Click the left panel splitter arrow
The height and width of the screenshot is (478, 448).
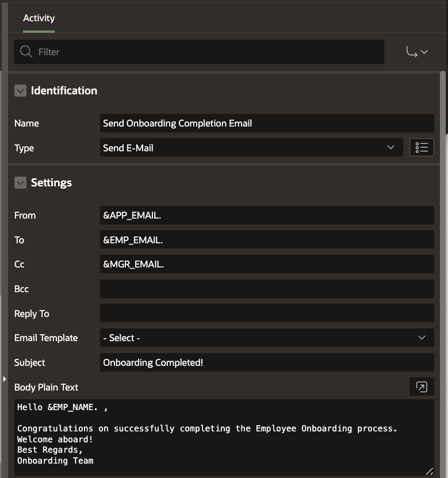[5, 379]
